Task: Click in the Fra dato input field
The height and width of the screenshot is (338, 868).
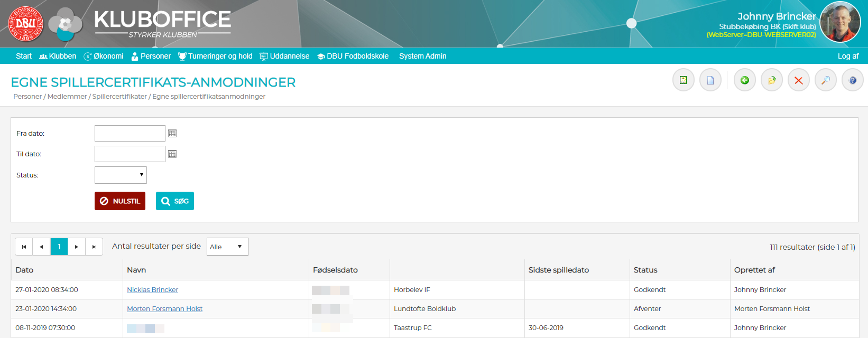Action: tap(130, 134)
